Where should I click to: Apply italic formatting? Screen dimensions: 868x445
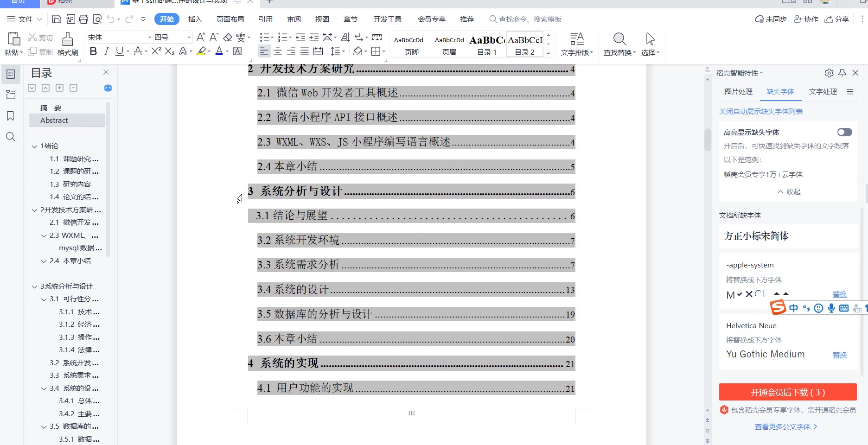coord(106,51)
